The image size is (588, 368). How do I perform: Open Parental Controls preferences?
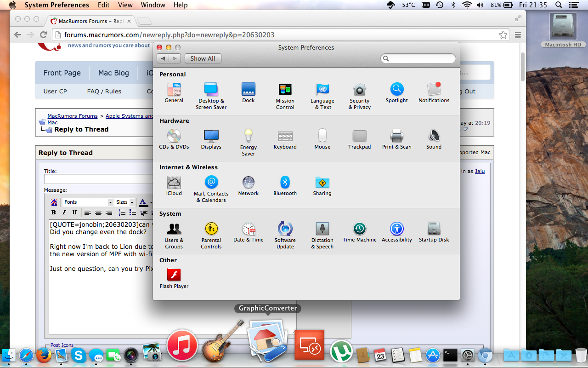pos(211,236)
